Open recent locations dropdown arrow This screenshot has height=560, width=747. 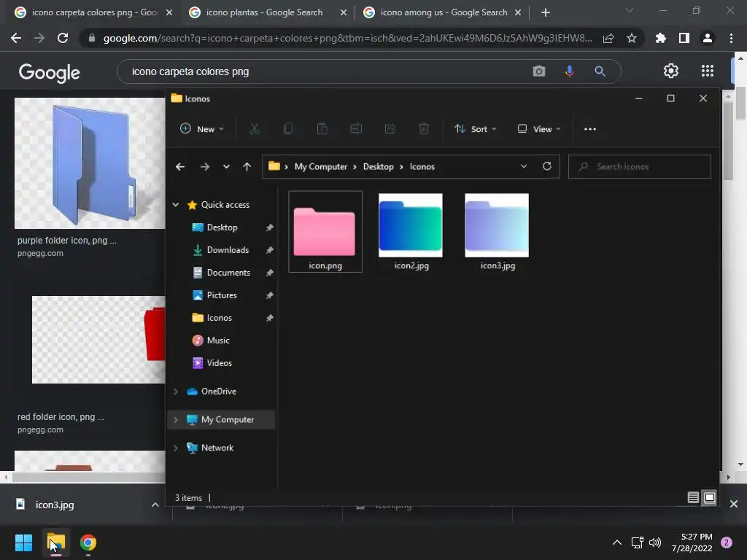coord(226,167)
